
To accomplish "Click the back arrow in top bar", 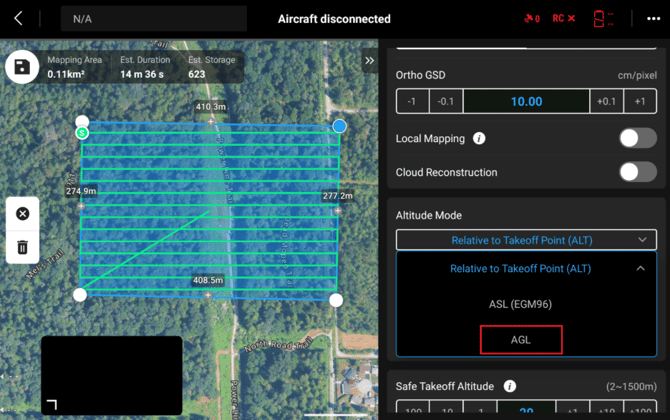I will [x=19, y=19].
